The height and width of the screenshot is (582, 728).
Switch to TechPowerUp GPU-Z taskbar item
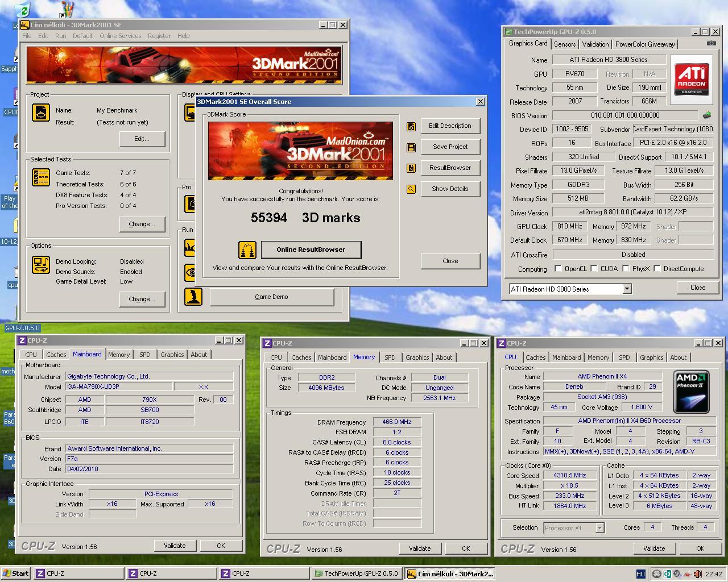pyautogui.click(x=357, y=574)
